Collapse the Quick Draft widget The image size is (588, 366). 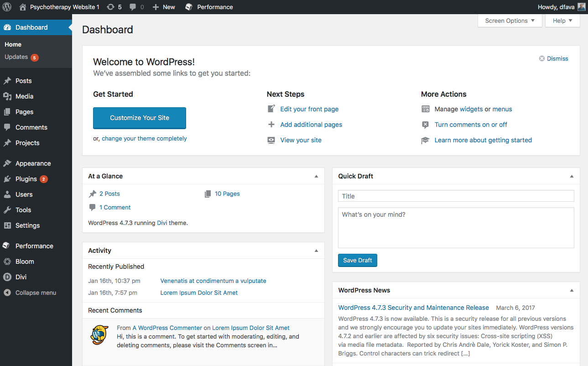[x=572, y=176]
